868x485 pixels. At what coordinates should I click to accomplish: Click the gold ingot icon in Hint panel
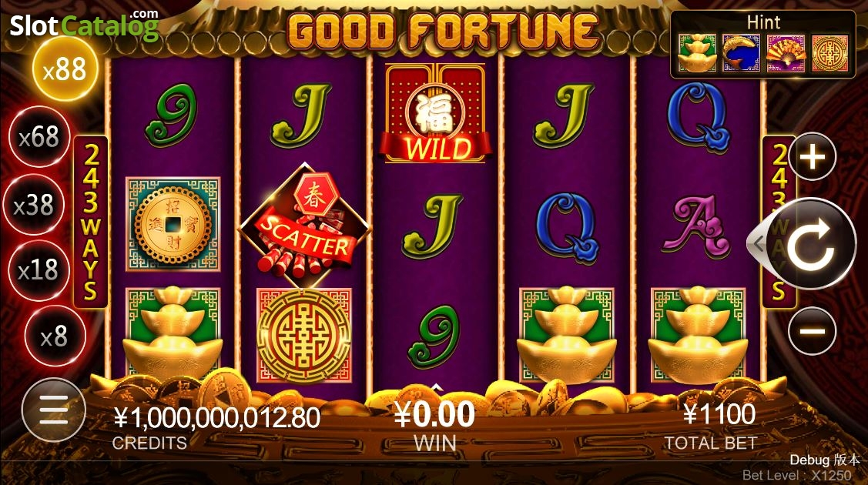click(x=697, y=53)
